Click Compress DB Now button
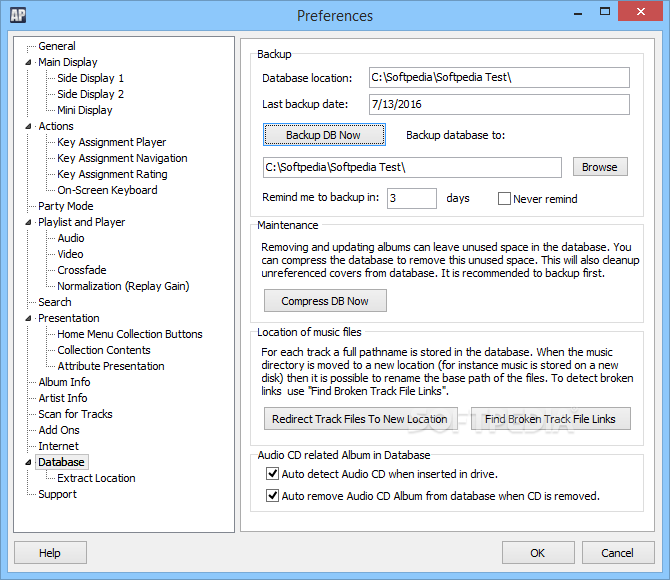This screenshot has width=670, height=580. (325, 301)
